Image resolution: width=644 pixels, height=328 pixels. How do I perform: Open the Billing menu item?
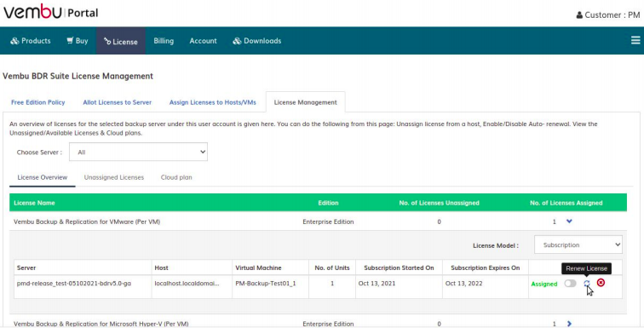(x=164, y=41)
